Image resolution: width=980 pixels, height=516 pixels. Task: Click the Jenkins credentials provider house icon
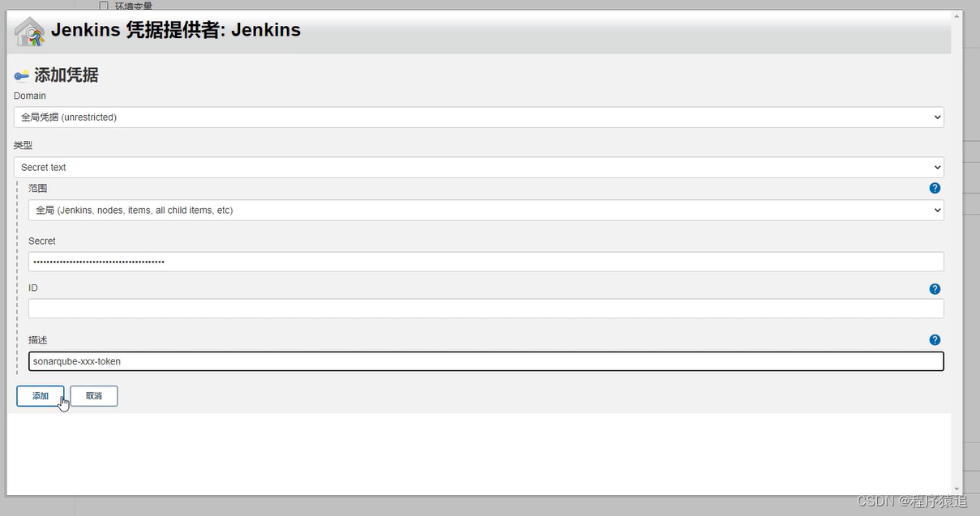pyautogui.click(x=29, y=32)
